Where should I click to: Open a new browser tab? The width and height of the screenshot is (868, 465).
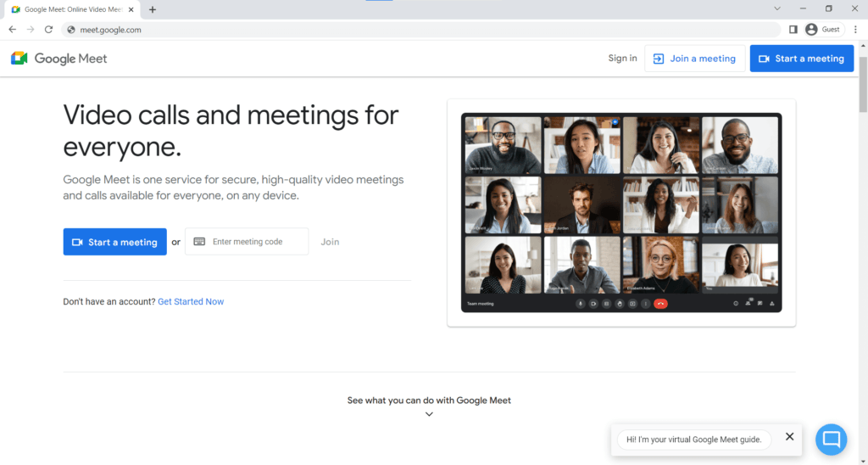point(153,9)
